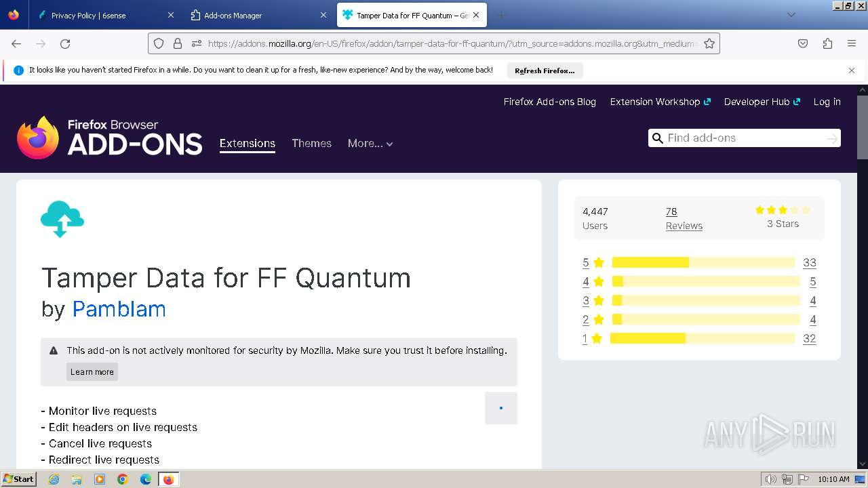Close the Privacy Policy 6sense tab
Image resolution: width=868 pixels, height=488 pixels.
tap(170, 15)
